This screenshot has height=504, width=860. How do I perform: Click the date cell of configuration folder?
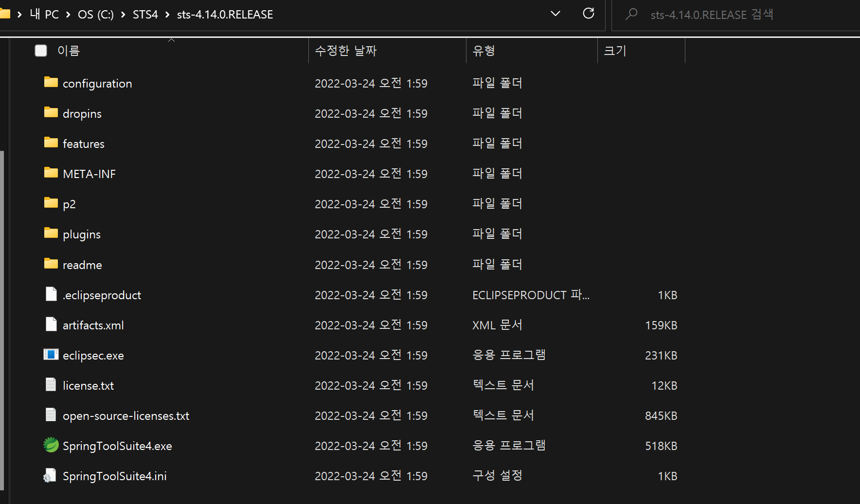pos(371,83)
